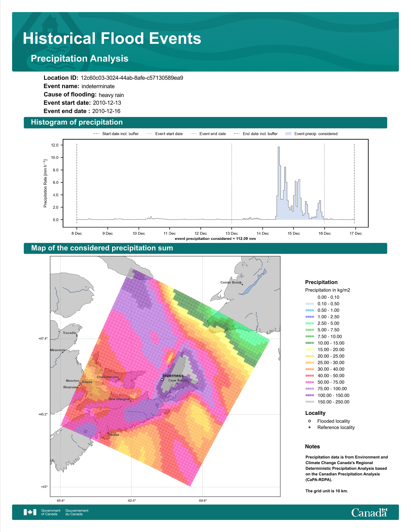Click the Historical Flood Events title
The height and width of the screenshot is (532, 411).
112,39
